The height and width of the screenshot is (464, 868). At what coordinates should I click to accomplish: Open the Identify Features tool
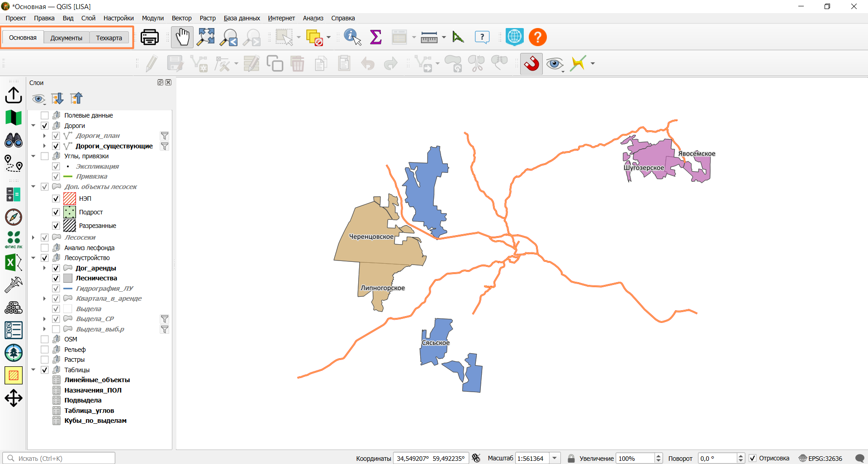[x=352, y=37]
